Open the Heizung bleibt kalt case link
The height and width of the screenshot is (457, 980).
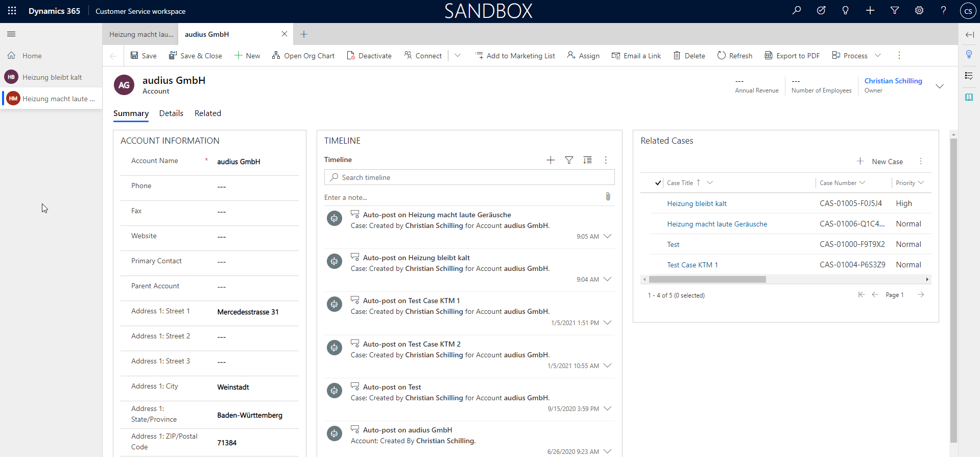click(697, 203)
